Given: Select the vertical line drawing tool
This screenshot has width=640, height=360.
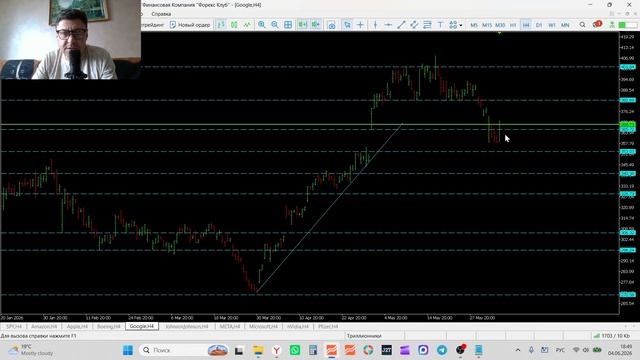Looking at the screenshot, I should click(375, 25).
